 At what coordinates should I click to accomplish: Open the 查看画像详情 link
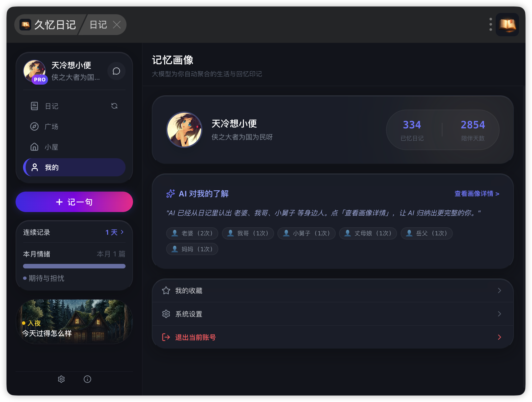[477, 194]
